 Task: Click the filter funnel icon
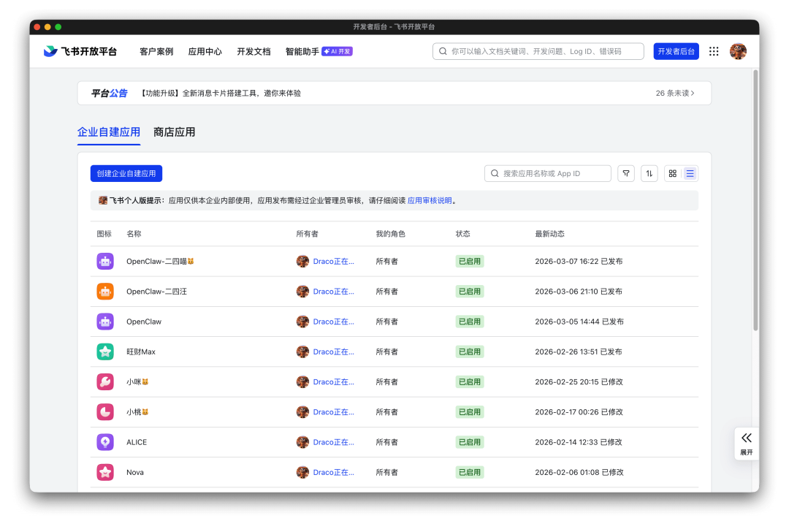626,173
